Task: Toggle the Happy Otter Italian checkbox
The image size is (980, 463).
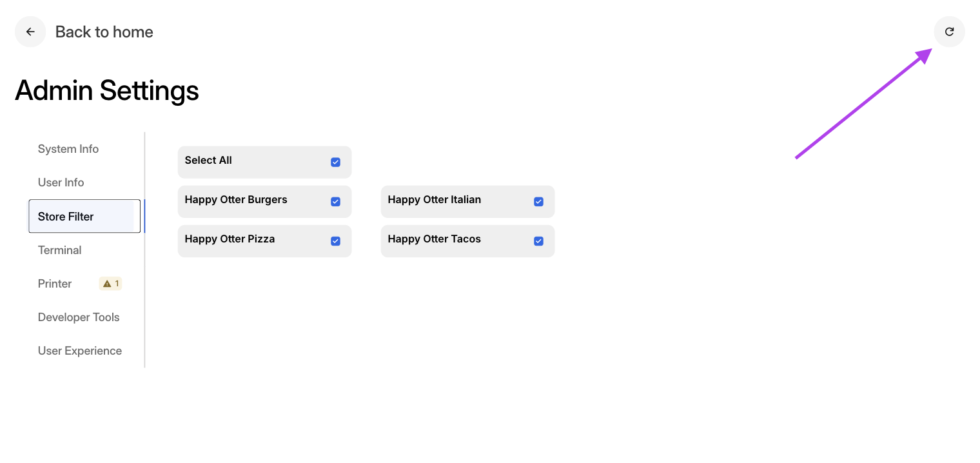Action: point(538,202)
